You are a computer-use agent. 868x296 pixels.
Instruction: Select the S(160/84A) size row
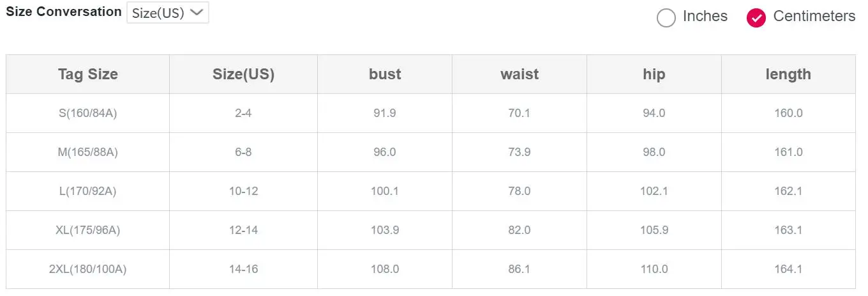point(431,113)
